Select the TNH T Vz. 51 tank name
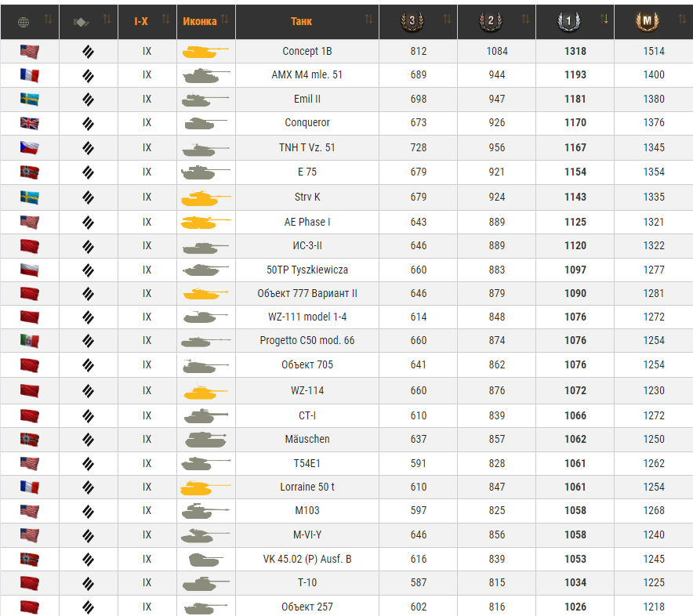Image resolution: width=693 pixels, height=616 pixels. (x=307, y=147)
